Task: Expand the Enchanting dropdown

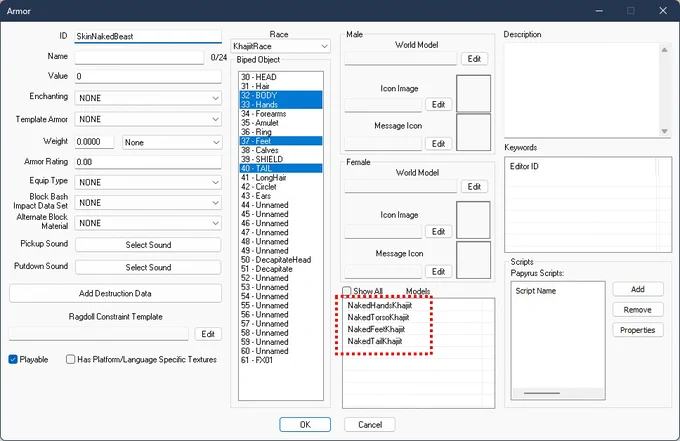Action: pyautogui.click(x=148, y=98)
